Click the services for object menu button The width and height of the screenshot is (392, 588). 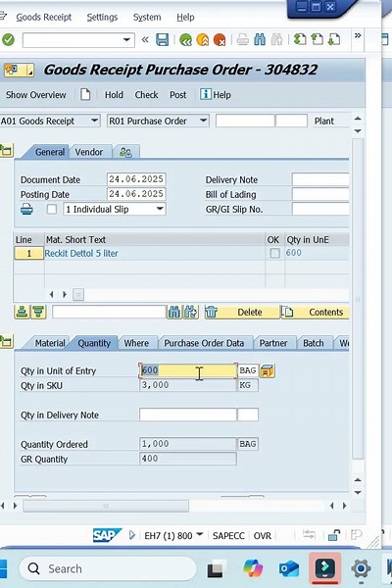(19, 70)
